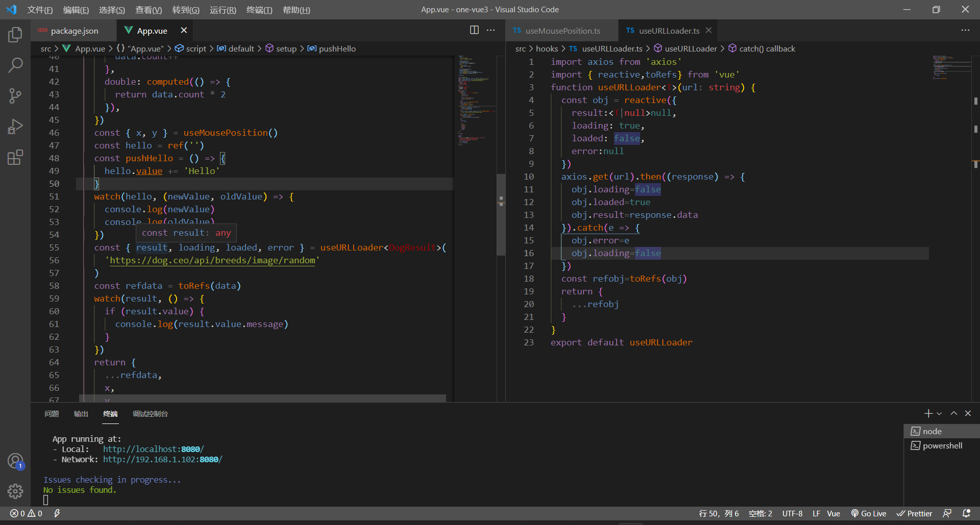
Task: Click the split editor right icon
Action: (474, 30)
